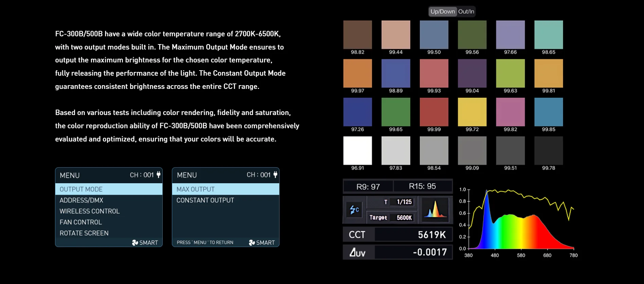Click the green swatch labeled 99.65

(x=396, y=112)
